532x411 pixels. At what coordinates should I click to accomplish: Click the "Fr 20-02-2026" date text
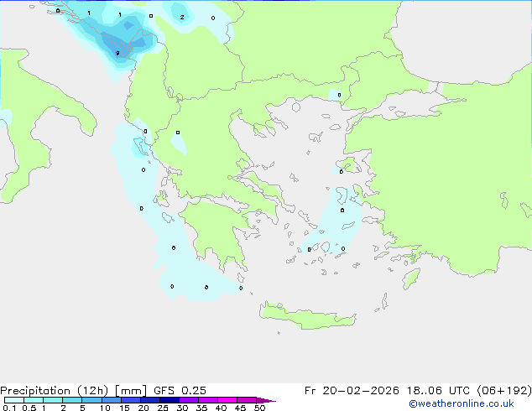(352, 391)
